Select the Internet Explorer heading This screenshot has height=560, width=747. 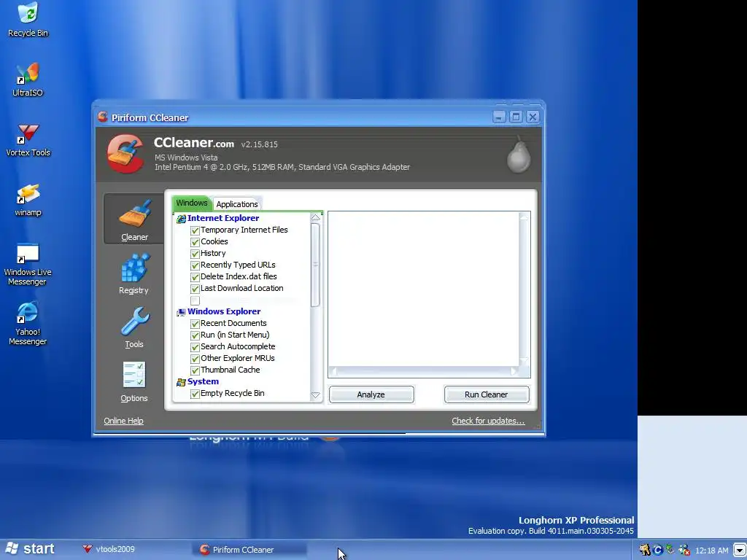click(x=223, y=218)
